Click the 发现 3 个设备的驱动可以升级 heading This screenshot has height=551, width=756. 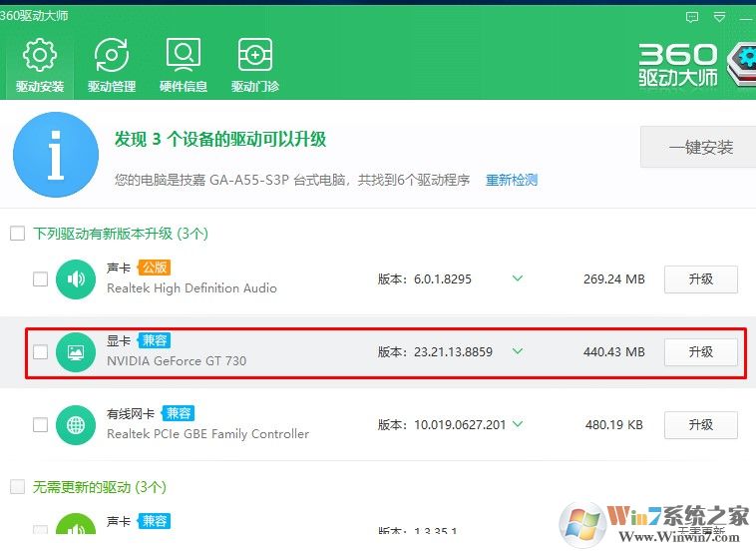[220, 139]
